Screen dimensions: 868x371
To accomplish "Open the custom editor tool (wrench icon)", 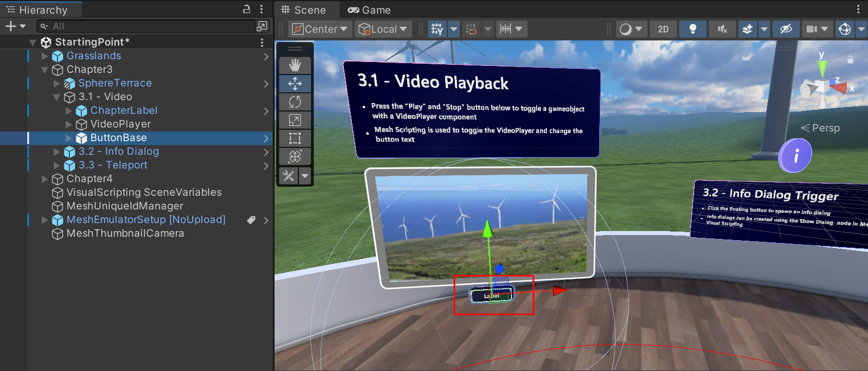I will coord(288,176).
